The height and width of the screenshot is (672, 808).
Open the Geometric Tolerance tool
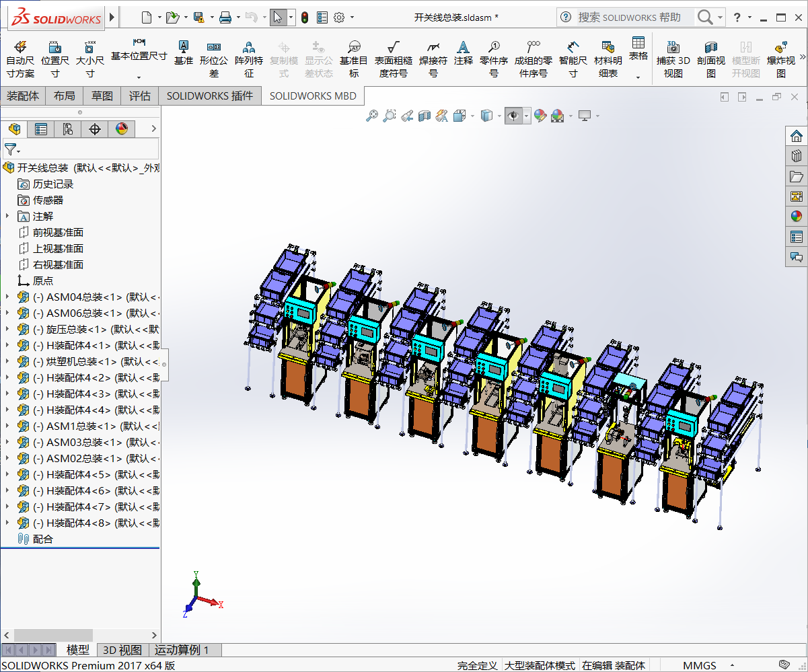pyautogui.click(x=214, y=59)
